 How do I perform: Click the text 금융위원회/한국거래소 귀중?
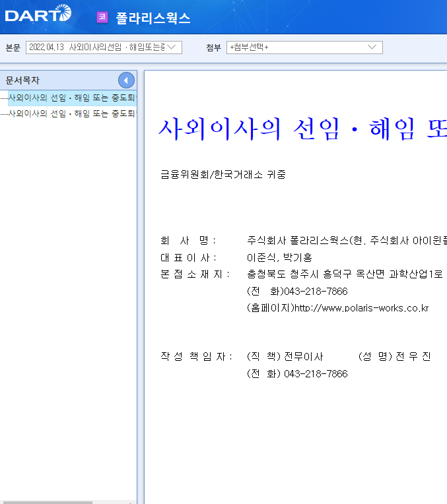click(x=223, y=175)
